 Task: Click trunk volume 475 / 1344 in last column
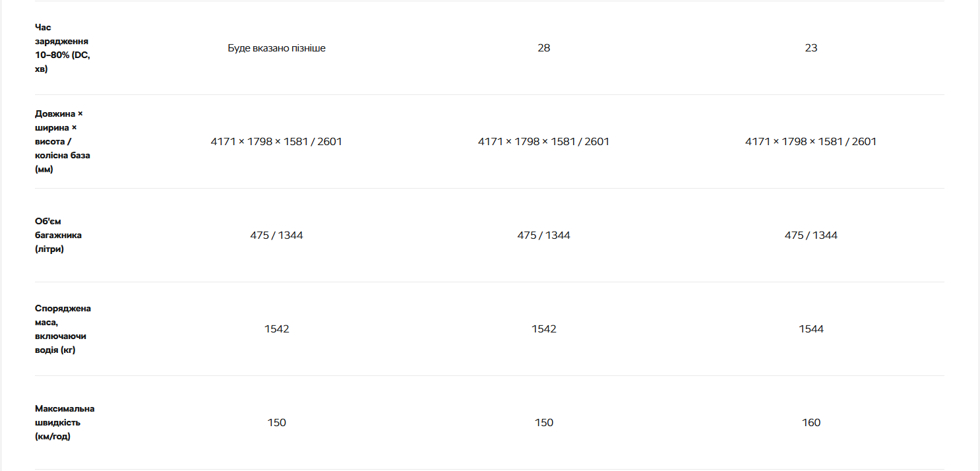tap(811, 235)
